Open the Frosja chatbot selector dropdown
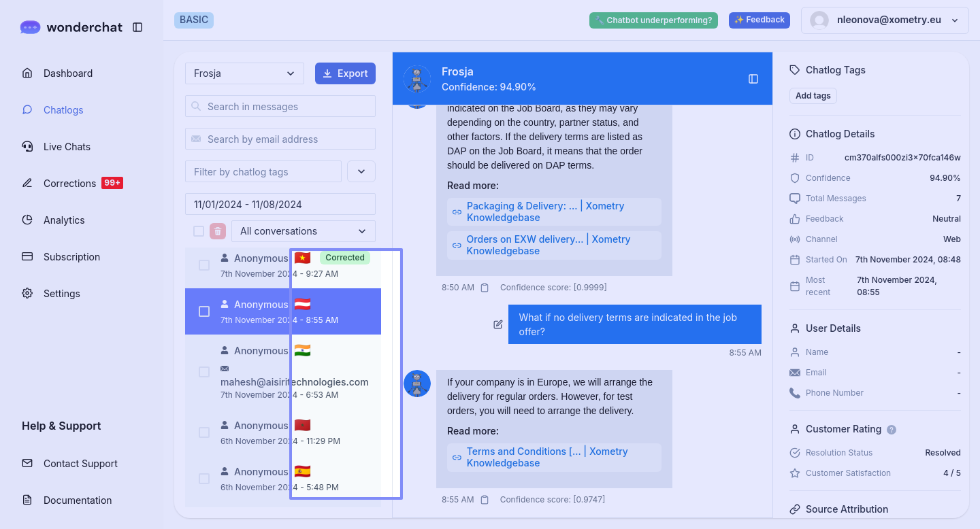Screen dimensions: 980x529 (x=244, y=73)
